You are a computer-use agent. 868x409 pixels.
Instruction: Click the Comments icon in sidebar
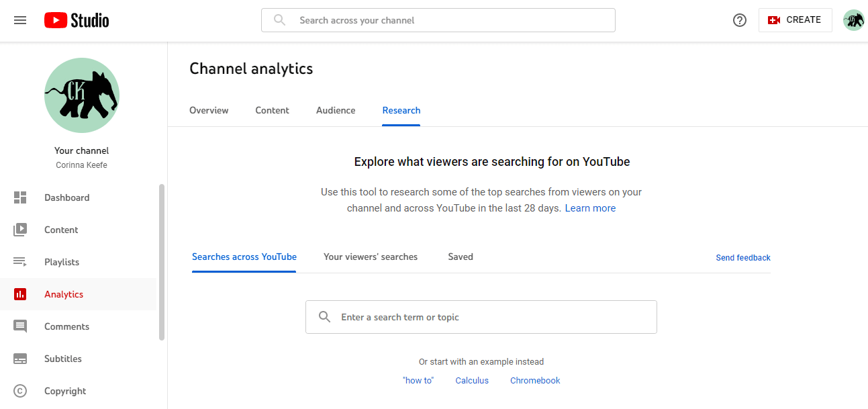(20, 326)
